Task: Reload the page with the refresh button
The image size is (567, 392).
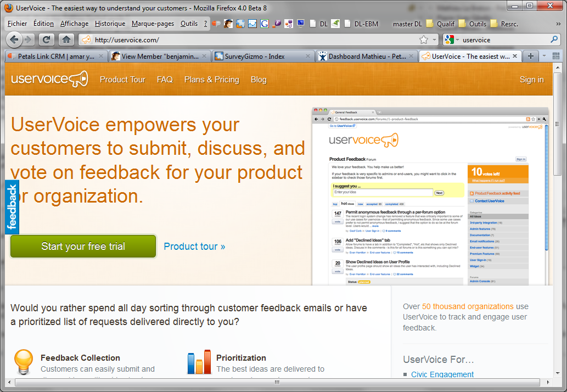Action: (47, 40)
